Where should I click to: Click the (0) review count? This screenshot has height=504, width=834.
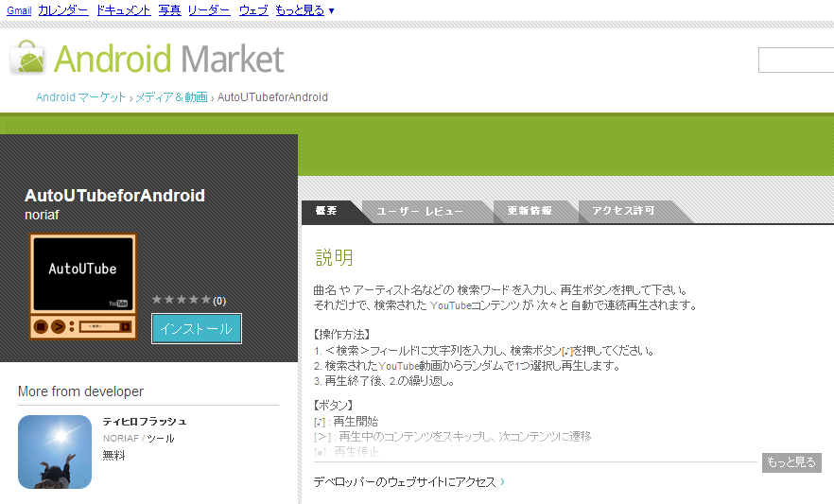coord(219,301)
